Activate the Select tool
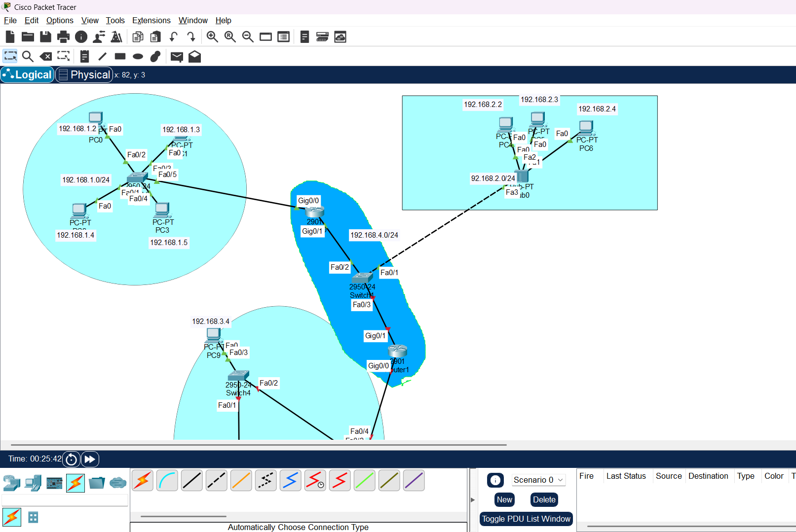This screenshot has width=796, height=532. [x=10, y=56]
